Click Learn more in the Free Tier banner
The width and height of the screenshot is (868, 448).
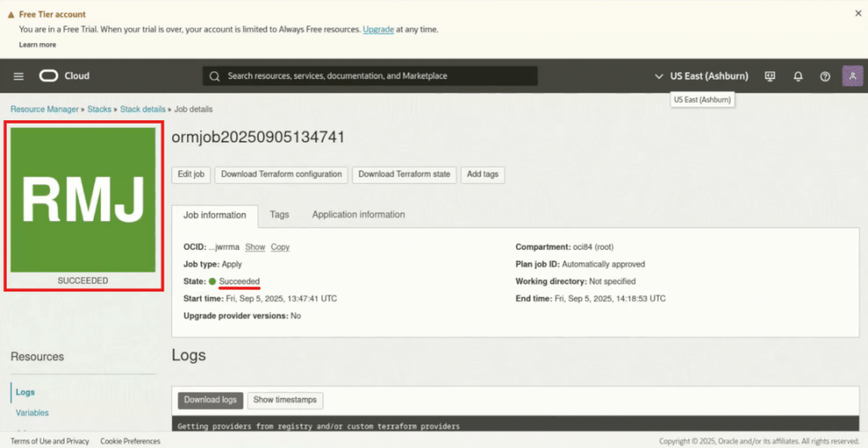[37, 44]
